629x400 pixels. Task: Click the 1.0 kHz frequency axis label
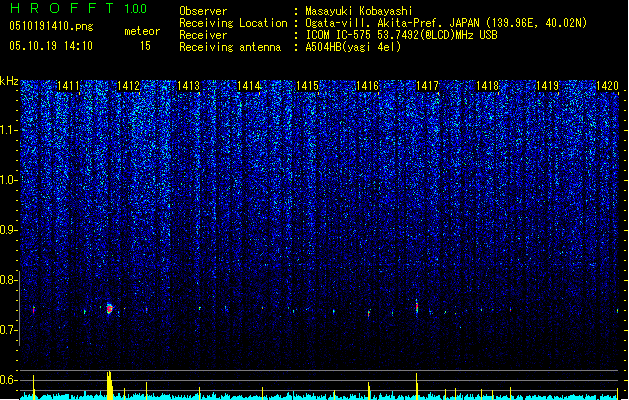click(x=8, y=180)
